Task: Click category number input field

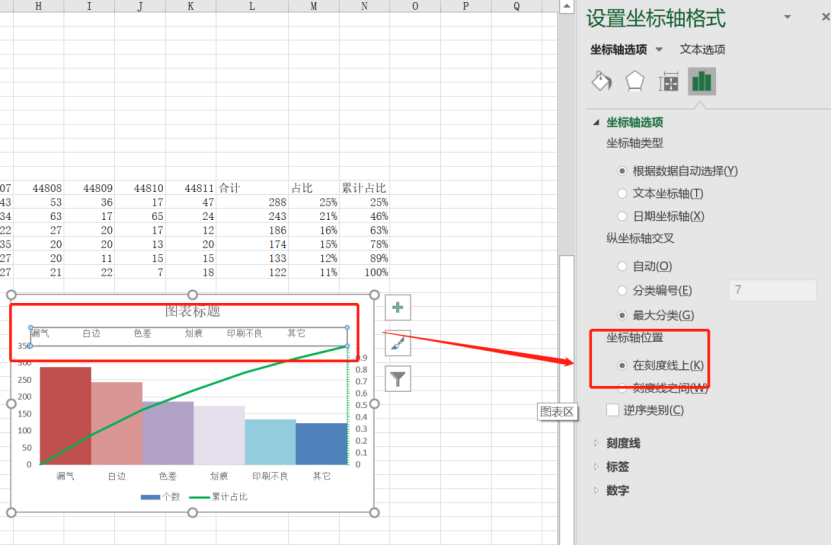Action: pos(773,290)
